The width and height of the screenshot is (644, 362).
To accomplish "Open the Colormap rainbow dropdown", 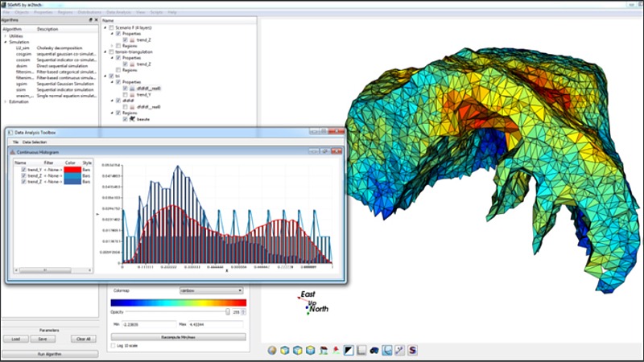I will [211, 290].
